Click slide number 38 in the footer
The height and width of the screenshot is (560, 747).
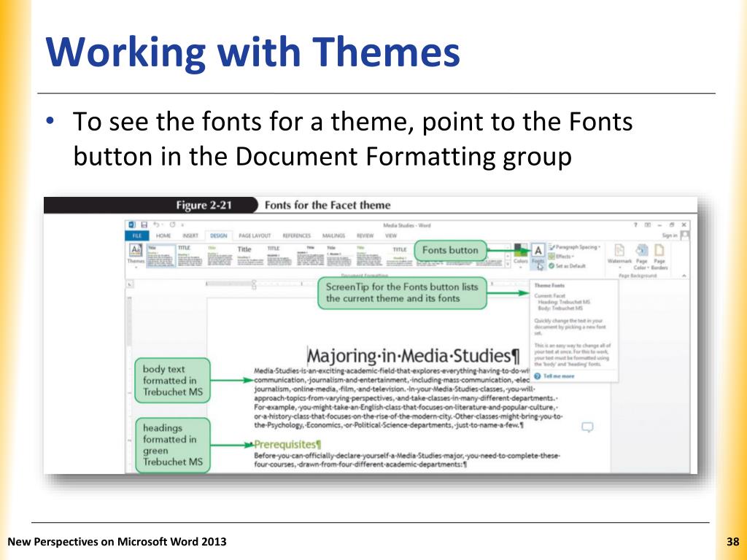732,542
